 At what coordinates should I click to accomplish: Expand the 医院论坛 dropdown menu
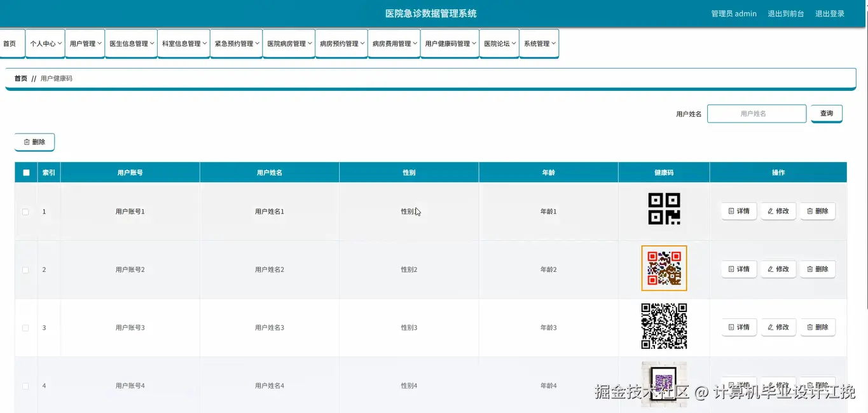click(x=499, y=44)
